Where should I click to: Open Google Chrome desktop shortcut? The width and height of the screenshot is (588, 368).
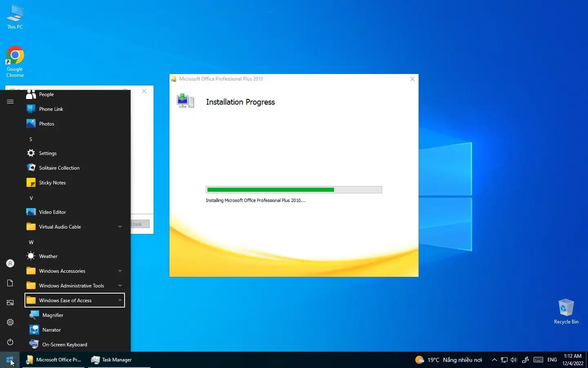(15, 62)
